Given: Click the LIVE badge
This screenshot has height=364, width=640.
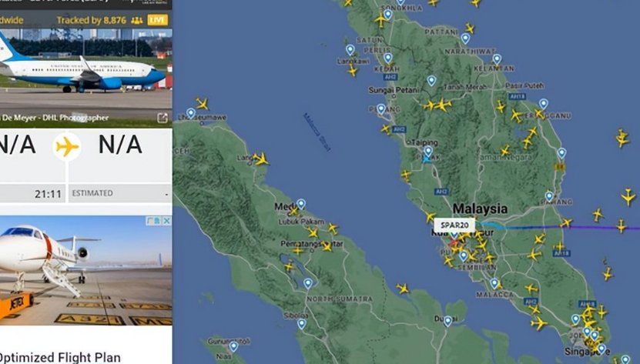Looking at the screenshot, I should [158, 20].
